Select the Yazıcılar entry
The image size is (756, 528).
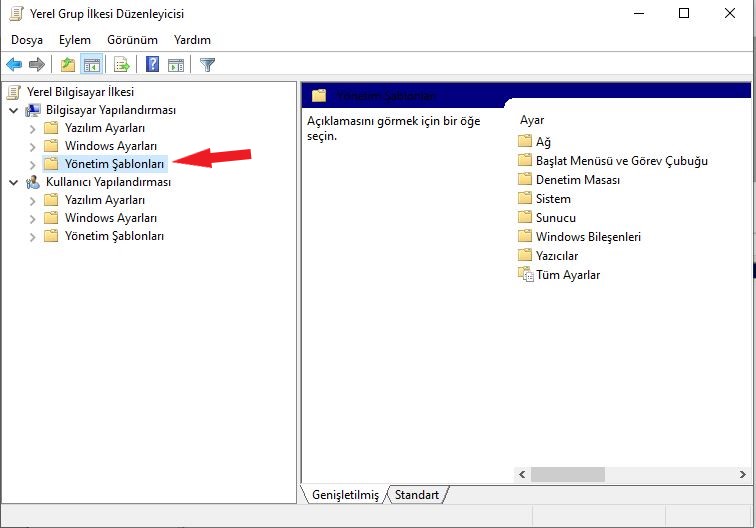point(557,256)
